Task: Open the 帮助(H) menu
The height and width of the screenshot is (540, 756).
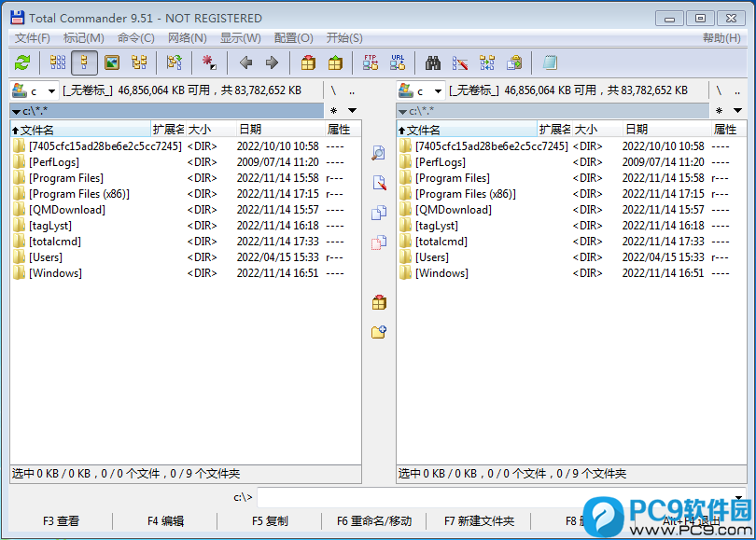Action: tap(721, 38)
